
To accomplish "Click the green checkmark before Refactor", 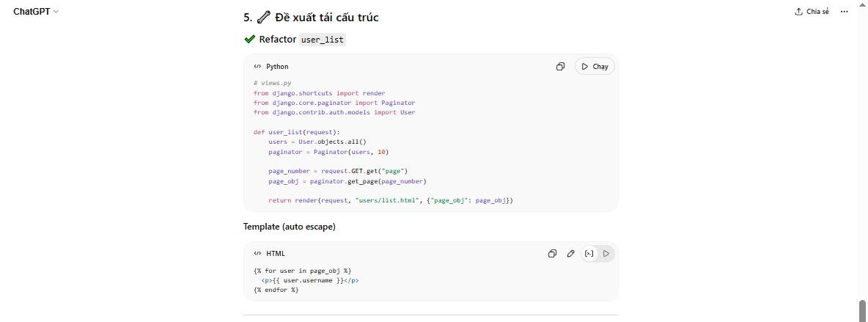I will coord(250,40).
